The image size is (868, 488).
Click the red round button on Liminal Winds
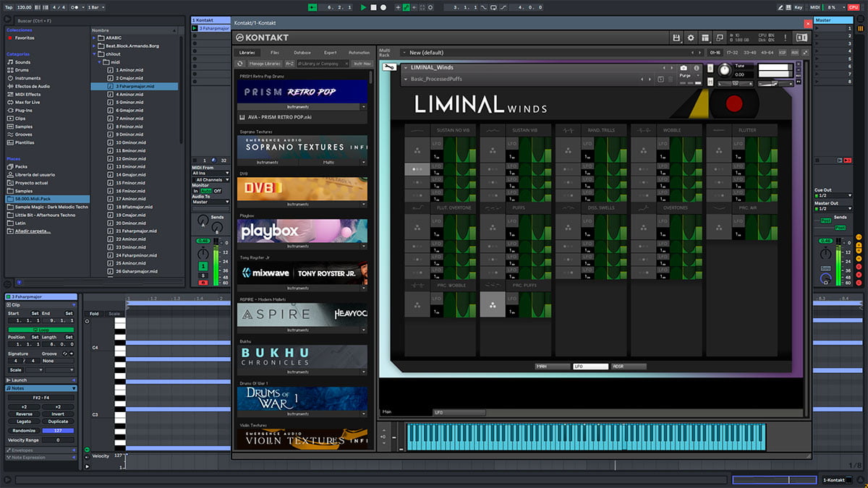coord(734,103)
